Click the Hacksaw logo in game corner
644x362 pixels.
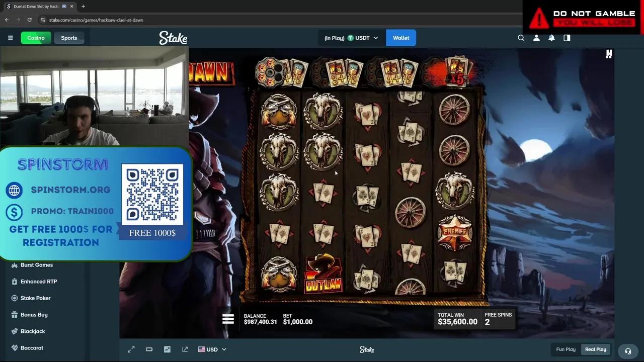click(x=609, y=54)
